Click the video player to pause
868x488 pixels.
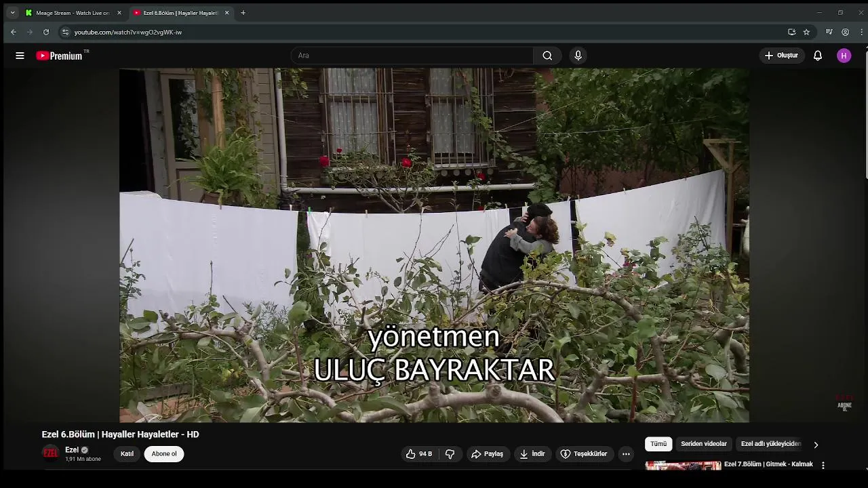point(434,245)
